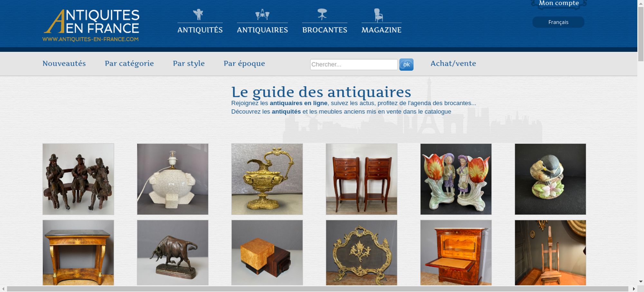Image resolution: width=644 pixels, height=292 pixels.
Task: Expand the Par époque menu
Action: [x=244, y=64]
